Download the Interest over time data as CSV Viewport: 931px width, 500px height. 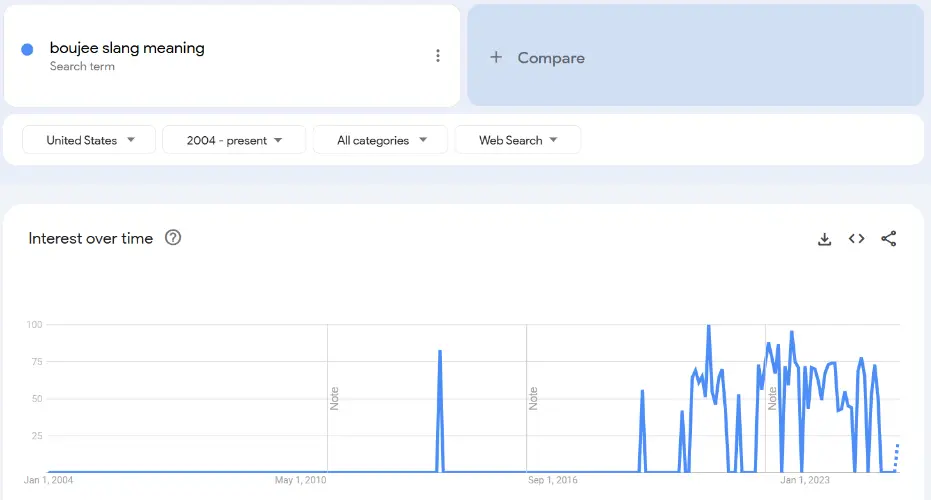tap(824, 239)
